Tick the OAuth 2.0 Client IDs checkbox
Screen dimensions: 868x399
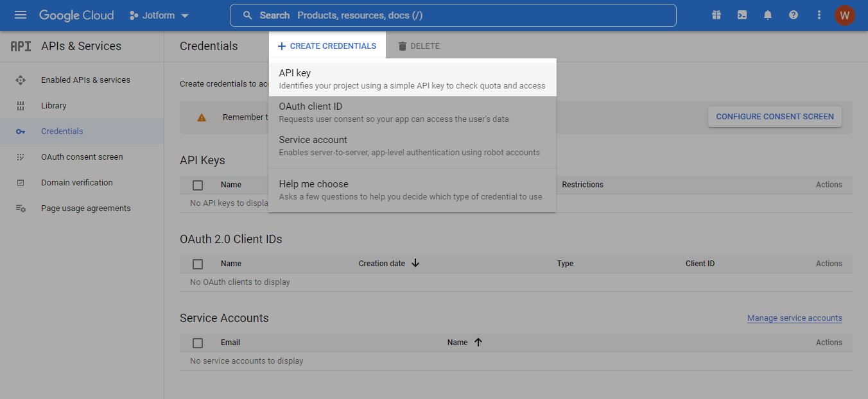(x=198, y=264)
